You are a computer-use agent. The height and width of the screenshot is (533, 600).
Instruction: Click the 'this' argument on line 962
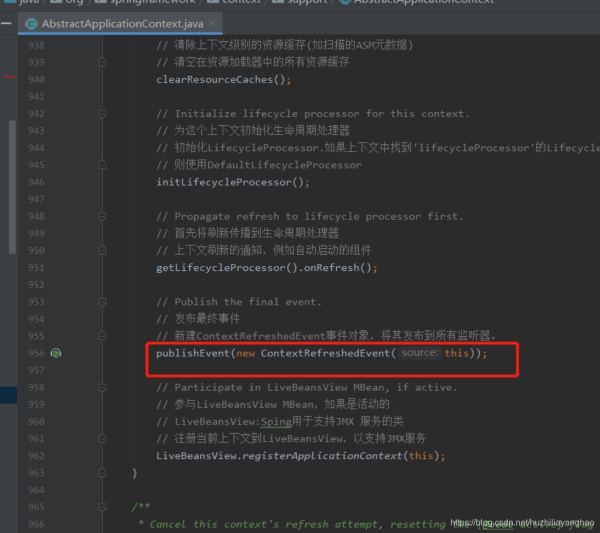click(421, 456)
